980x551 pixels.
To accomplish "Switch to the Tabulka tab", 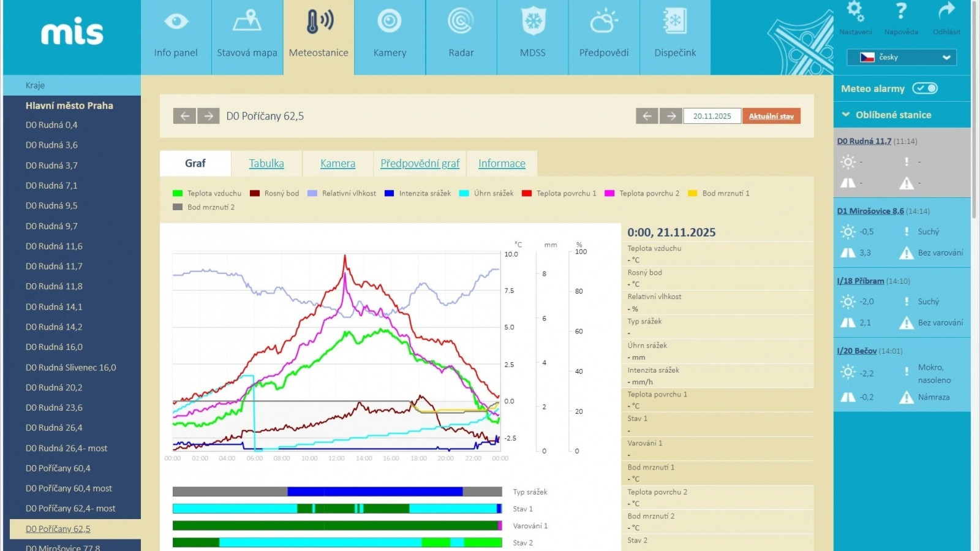I will [266, 164].
